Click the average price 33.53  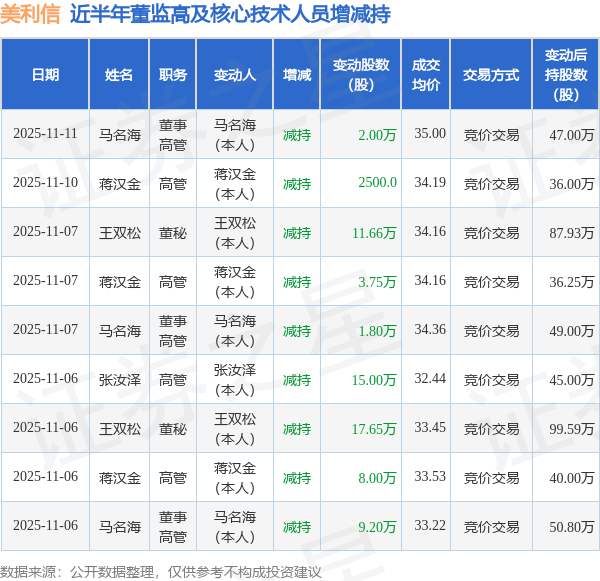coord(430,477)
